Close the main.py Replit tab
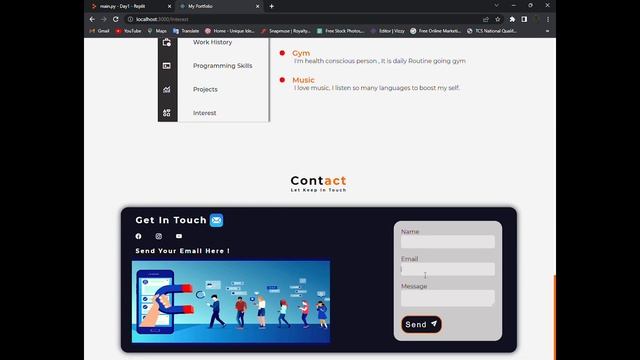The width and height of the screenshot is (640, 360). click(x=169, y=6)
